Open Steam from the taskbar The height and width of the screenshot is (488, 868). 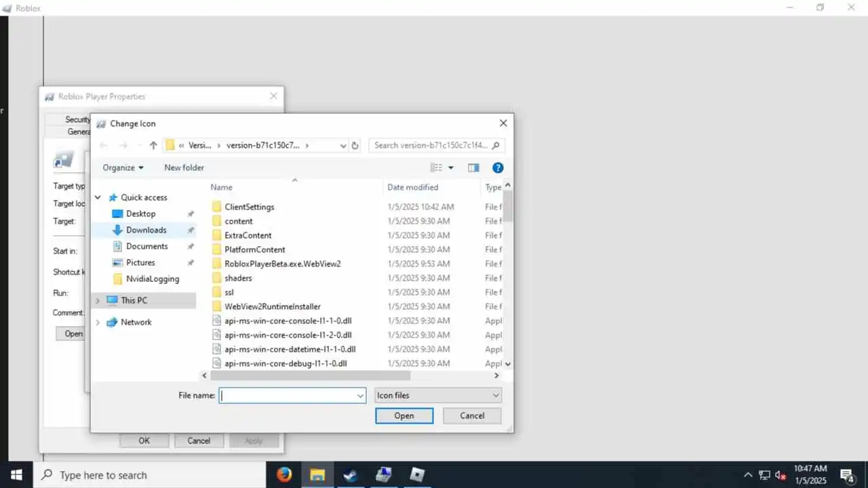click(x=351, y=474)
